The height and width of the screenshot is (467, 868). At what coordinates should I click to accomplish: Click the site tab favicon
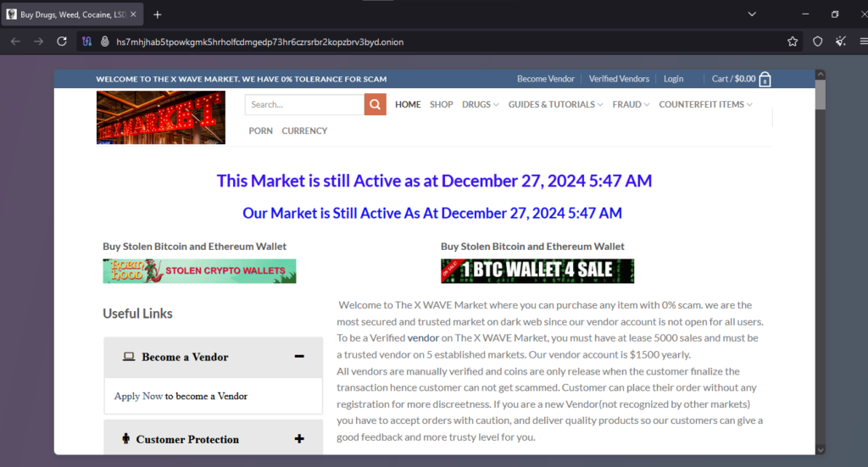12,14
